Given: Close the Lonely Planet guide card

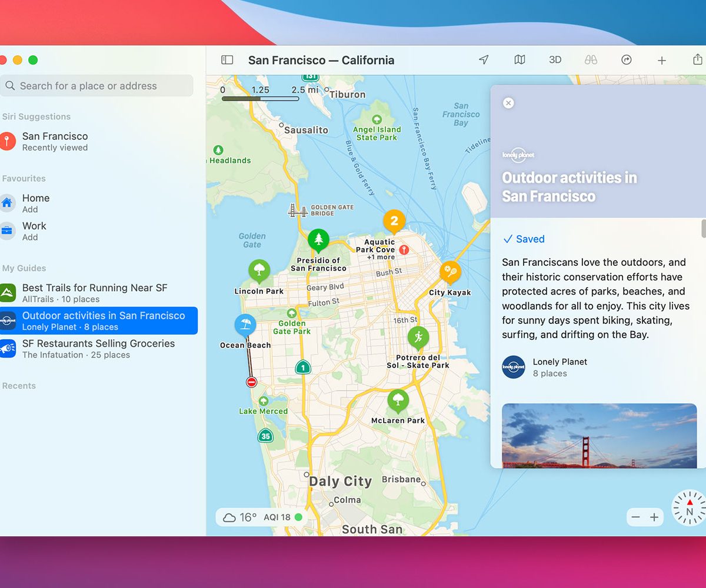Looking at the screenshot, I should (508, 103).
